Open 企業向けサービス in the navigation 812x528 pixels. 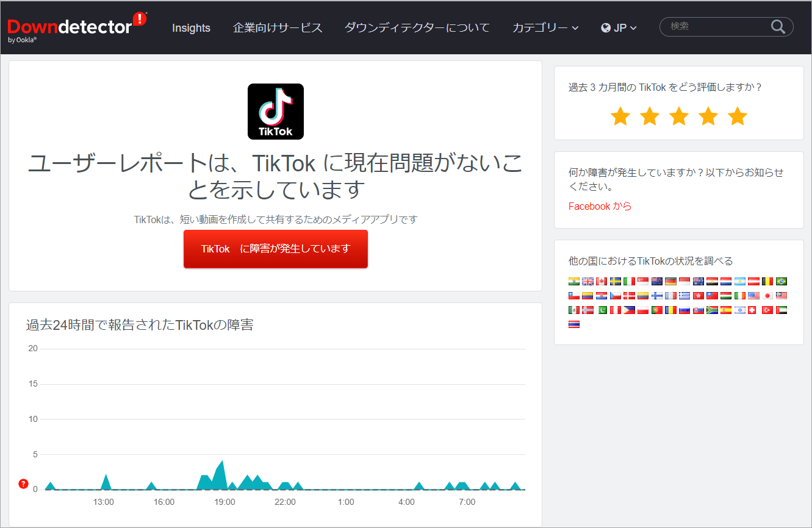(x=278, y=27)
